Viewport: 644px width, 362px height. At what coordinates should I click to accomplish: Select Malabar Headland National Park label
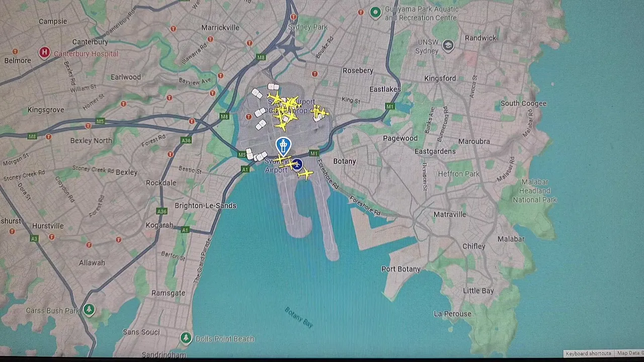point(534,191)
